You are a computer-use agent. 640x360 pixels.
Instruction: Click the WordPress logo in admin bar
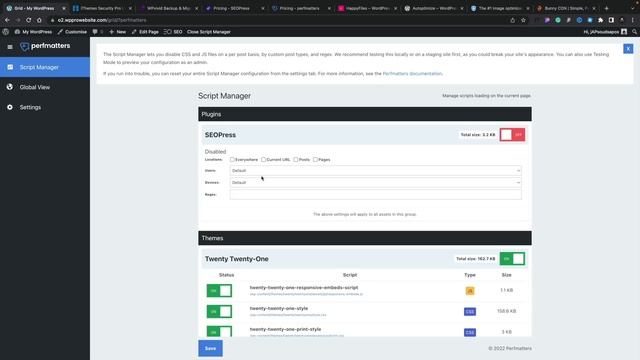[6, 32]
